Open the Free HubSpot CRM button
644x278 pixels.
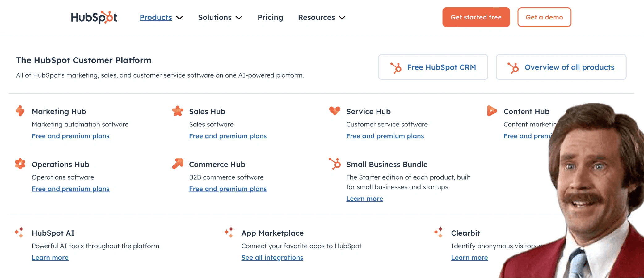pos(433,67)
